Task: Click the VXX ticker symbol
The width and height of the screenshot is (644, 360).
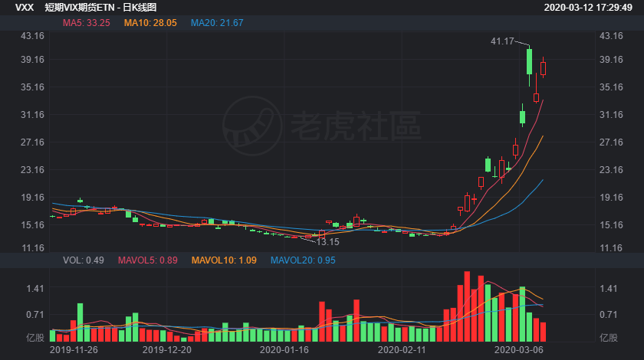Action: tap(25, 8)
